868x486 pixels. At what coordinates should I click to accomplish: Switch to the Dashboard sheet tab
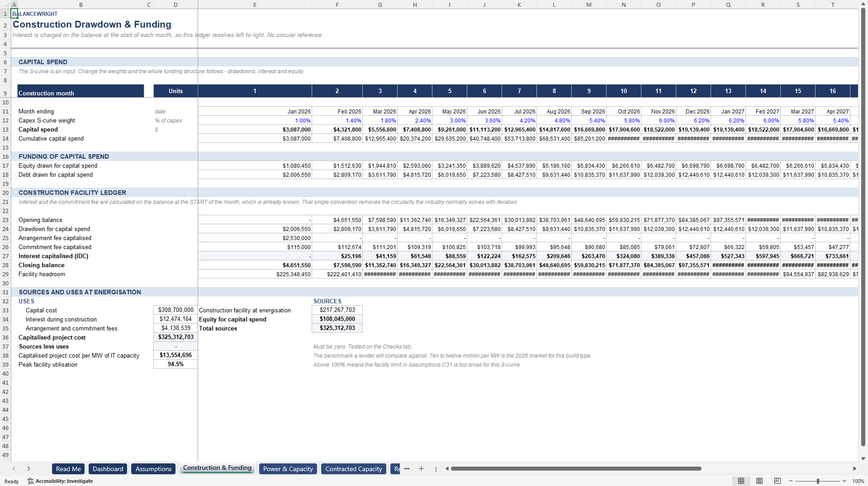108,469
